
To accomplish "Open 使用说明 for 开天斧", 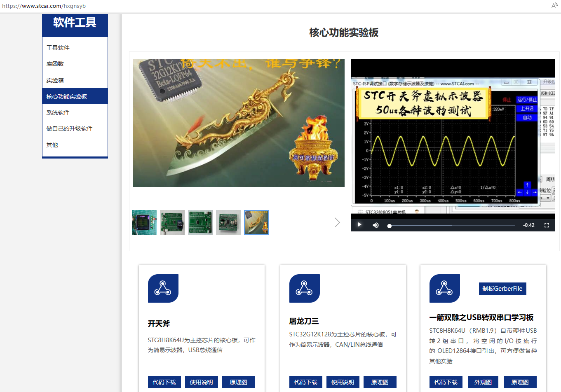I will [x=202, y=382].
